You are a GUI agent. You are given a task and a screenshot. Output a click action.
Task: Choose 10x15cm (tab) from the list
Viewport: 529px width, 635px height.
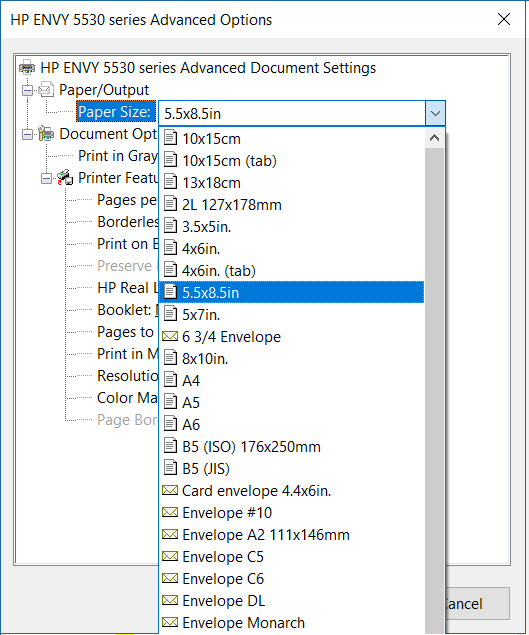pos(292,161)
